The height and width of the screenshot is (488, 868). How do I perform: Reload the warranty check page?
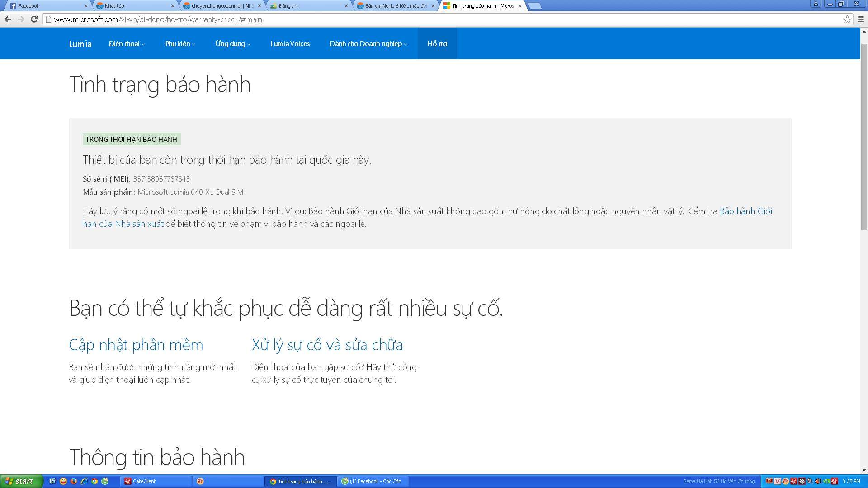tap(34, 19)
